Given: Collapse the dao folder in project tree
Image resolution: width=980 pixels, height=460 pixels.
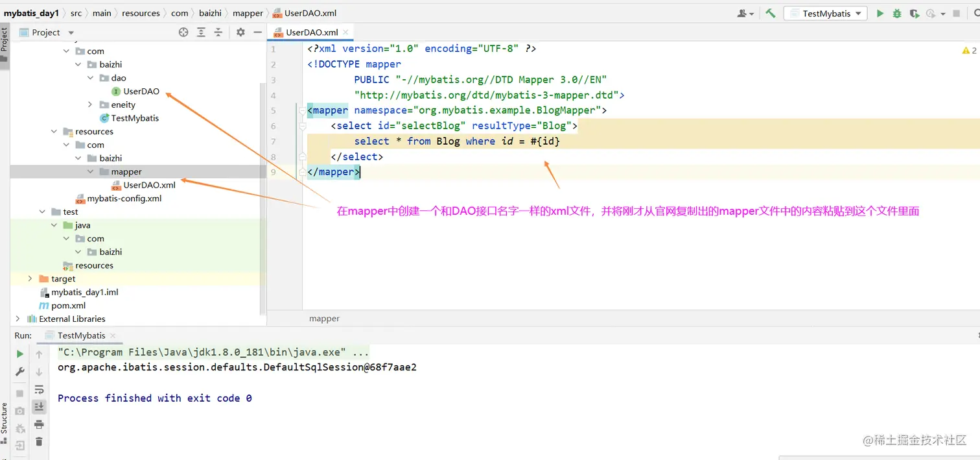Looking at the screenshot, I should (91, 78).
